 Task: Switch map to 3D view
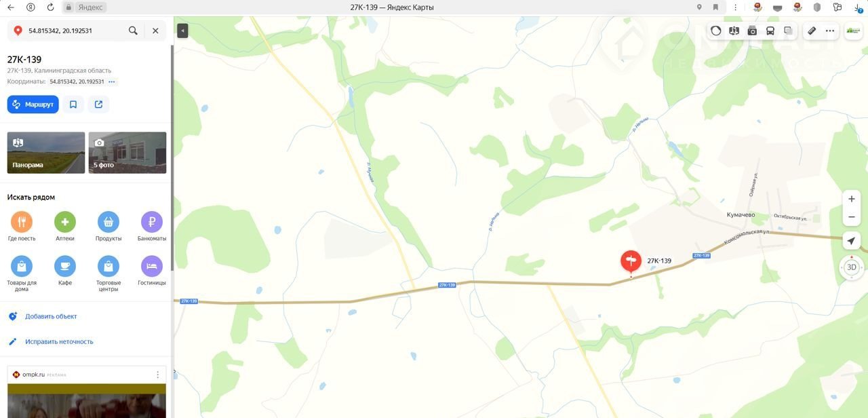(852, 267)
